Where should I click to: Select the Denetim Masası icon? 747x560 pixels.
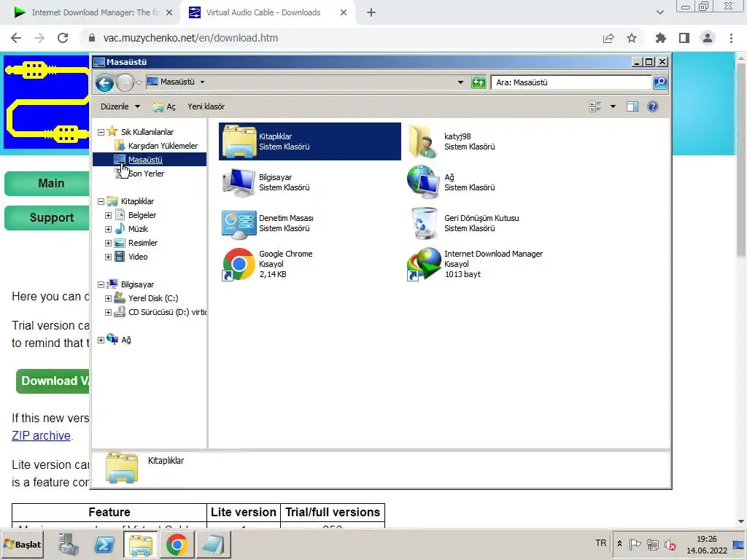click(x=239, y=224)
